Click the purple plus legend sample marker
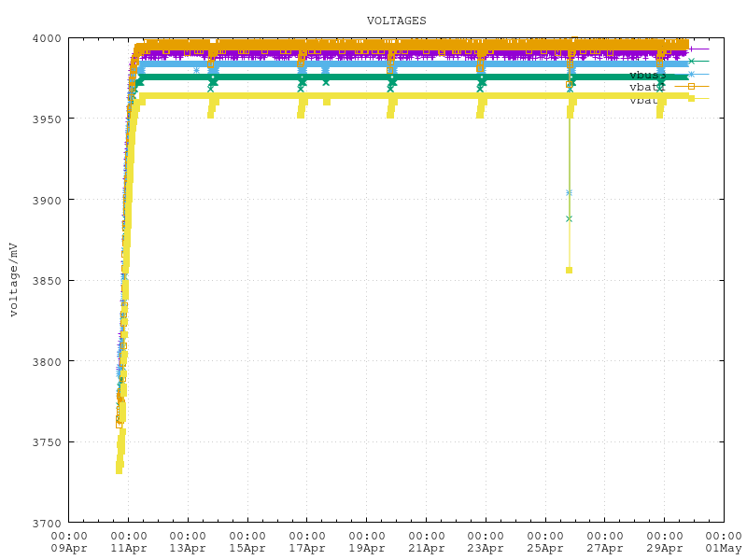 (691, 49)
